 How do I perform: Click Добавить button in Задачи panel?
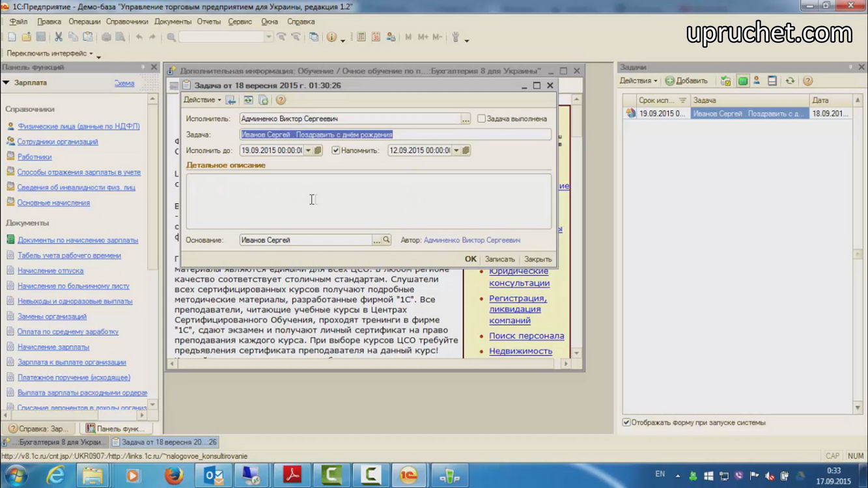686,81
